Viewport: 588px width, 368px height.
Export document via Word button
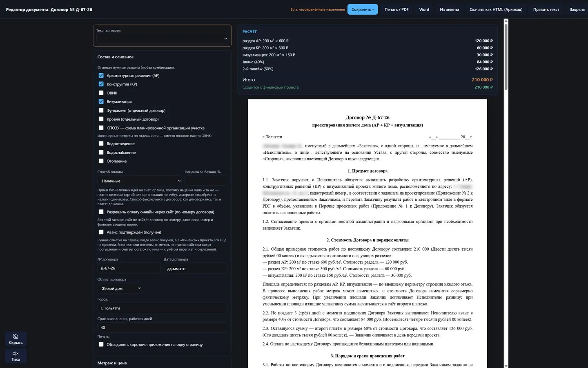coord(424,9)
